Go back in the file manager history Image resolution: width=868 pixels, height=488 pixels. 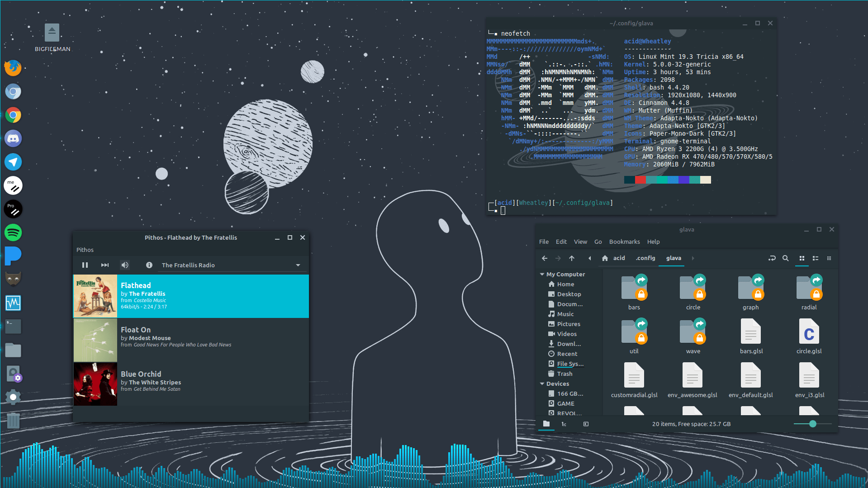(544, 258)
